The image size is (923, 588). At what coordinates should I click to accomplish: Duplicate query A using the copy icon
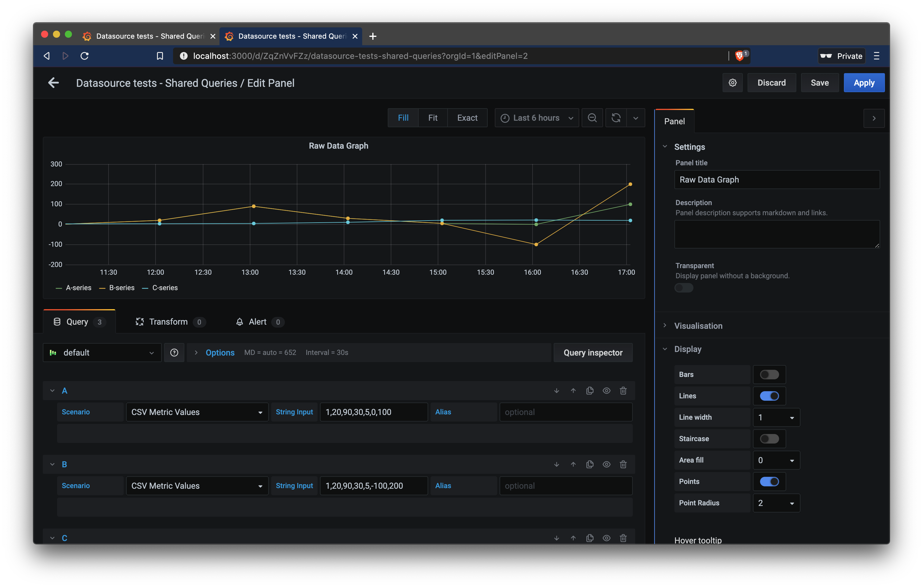point(590,391)
